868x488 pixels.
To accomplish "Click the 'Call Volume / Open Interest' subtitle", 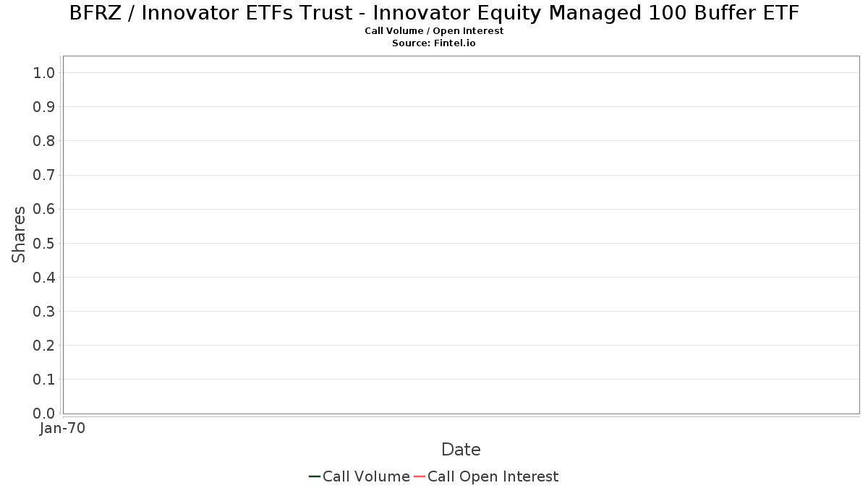I will pyautogui.click(x=434, y=31).
